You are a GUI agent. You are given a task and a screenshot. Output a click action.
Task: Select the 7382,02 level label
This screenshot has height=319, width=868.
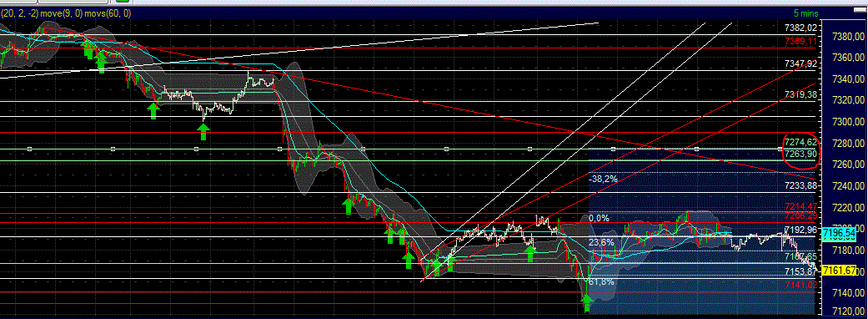[x=801, y=28]
